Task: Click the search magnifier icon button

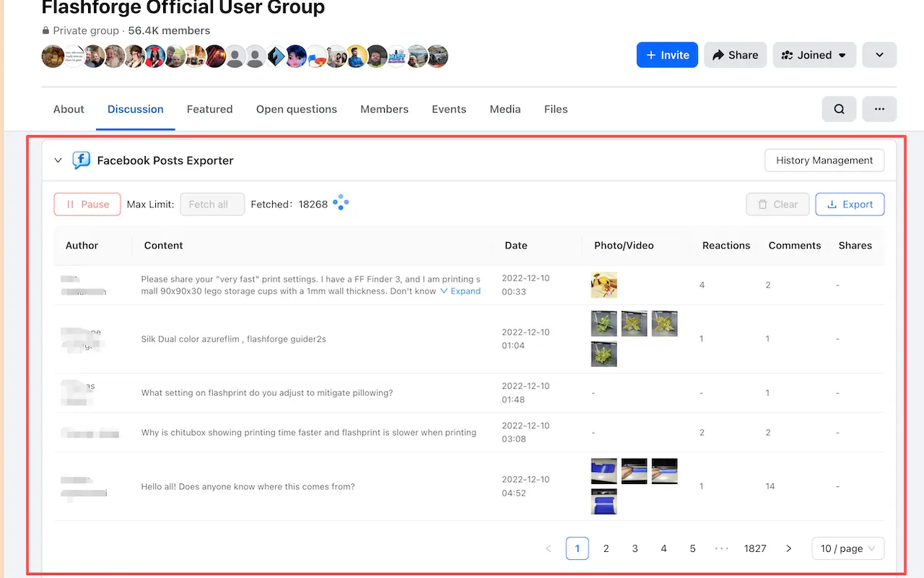Action: 839,109
